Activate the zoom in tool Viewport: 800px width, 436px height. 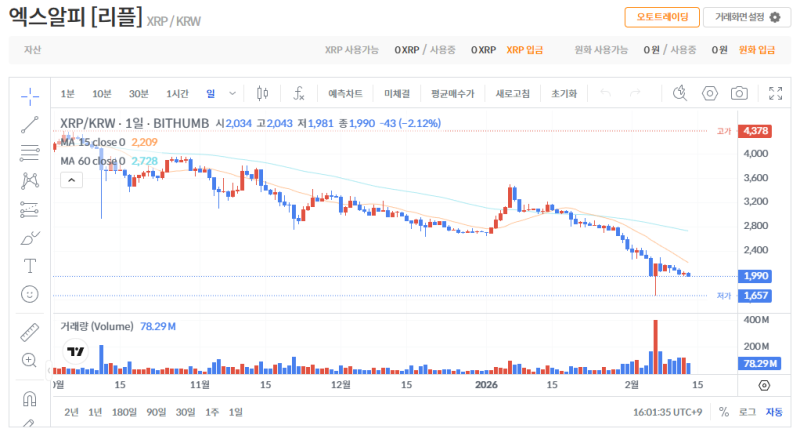click(29, 361)
